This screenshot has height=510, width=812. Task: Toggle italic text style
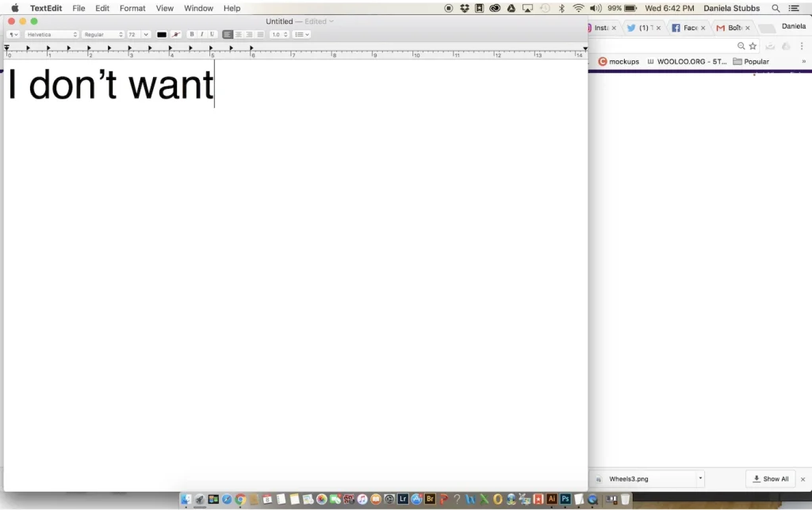(202, 35)
